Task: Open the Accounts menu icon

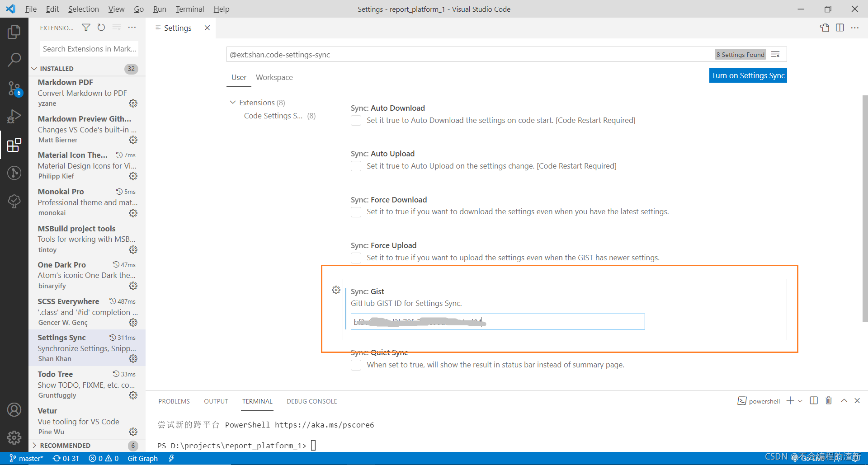Action: [14, 410]
